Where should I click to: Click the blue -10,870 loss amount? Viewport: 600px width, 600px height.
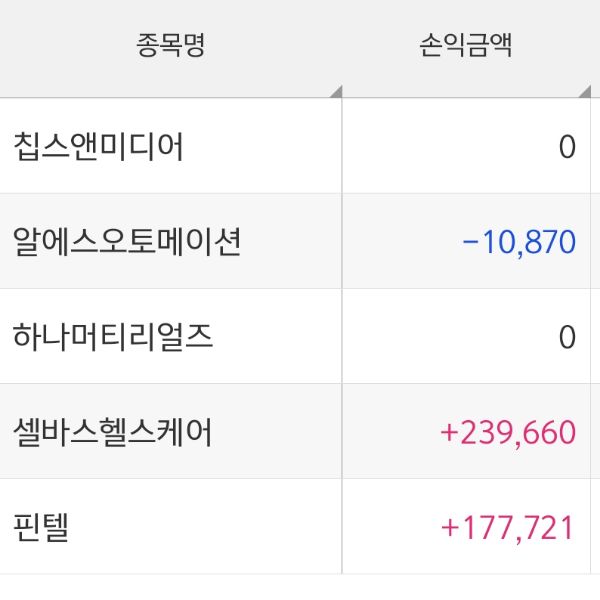(519, 242)
